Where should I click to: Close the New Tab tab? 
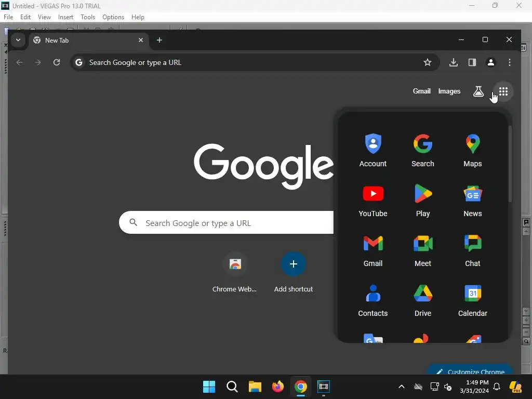pos(141,40)
